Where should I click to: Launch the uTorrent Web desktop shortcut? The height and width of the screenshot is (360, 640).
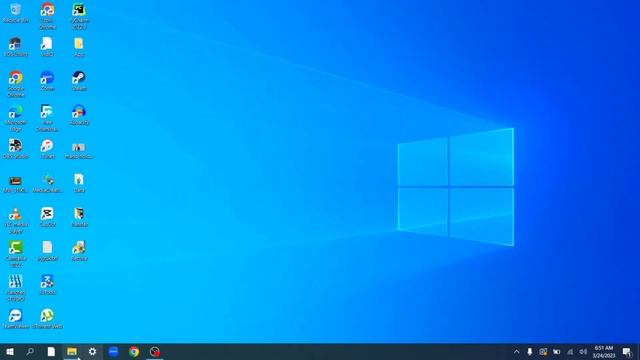47,319
